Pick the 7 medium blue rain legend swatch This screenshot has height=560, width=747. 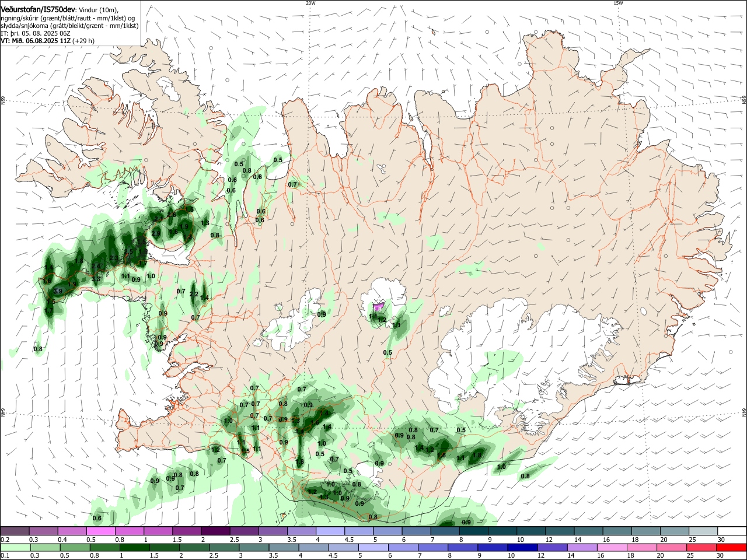pyautogui.click(x=433, y=547)
